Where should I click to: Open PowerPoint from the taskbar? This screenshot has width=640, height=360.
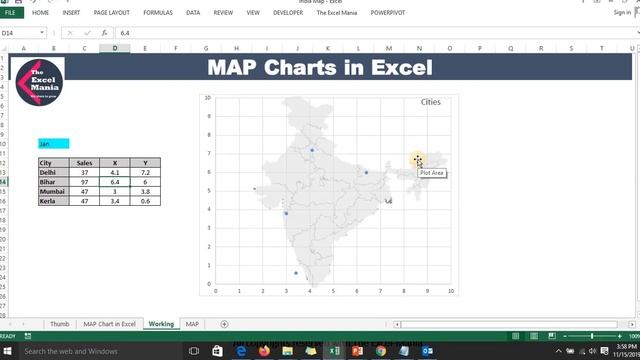[x=358, y=351]
